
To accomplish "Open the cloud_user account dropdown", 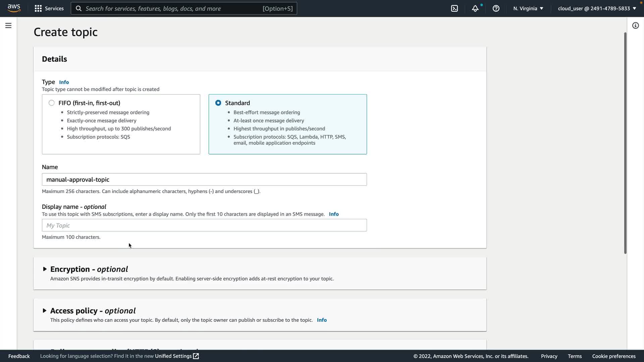I will 597,8.
